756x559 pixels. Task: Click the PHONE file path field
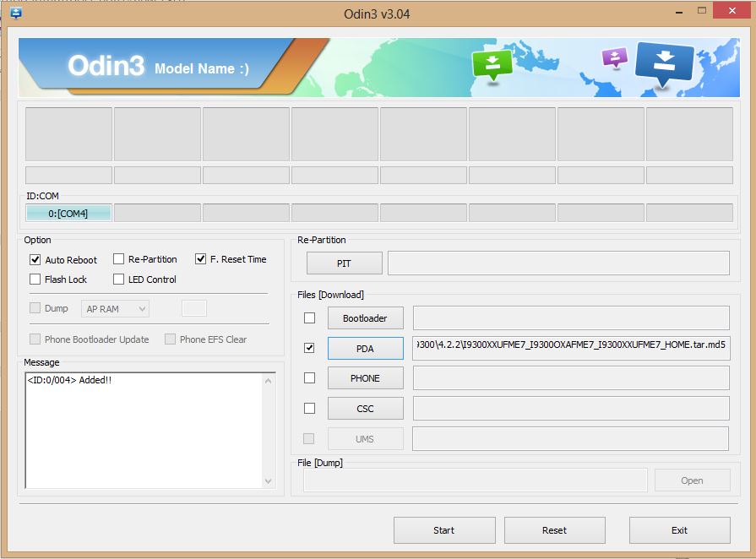click(571, 378)
